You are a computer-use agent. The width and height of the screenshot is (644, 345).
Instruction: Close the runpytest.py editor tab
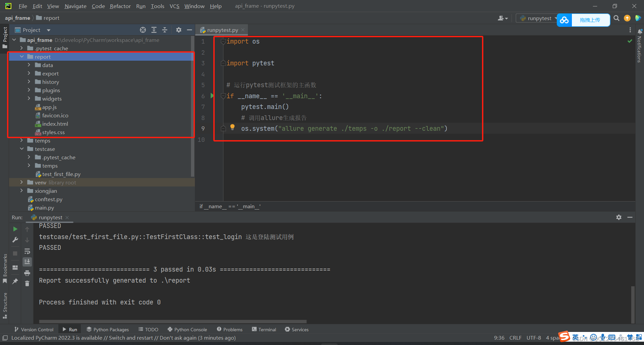243,30
